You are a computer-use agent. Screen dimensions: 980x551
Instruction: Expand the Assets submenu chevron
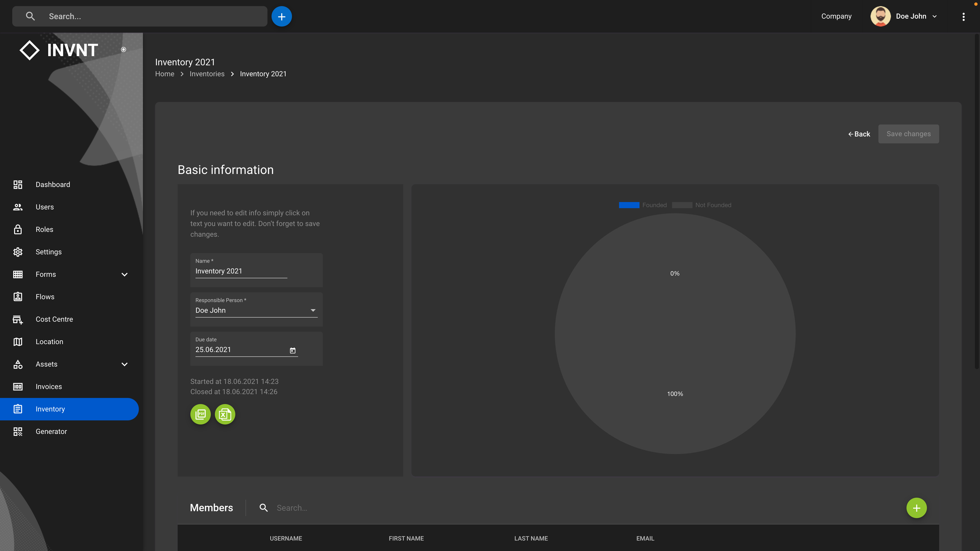124,364
